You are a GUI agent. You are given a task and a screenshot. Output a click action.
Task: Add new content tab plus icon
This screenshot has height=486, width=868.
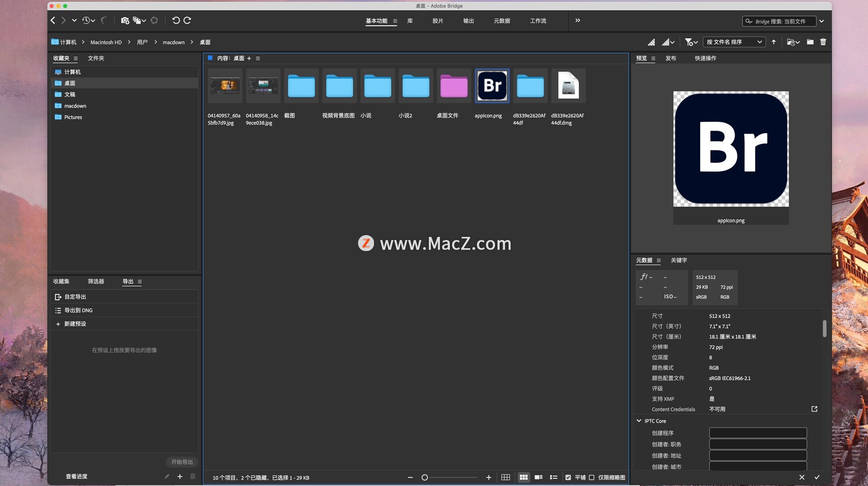pos(249,58)
